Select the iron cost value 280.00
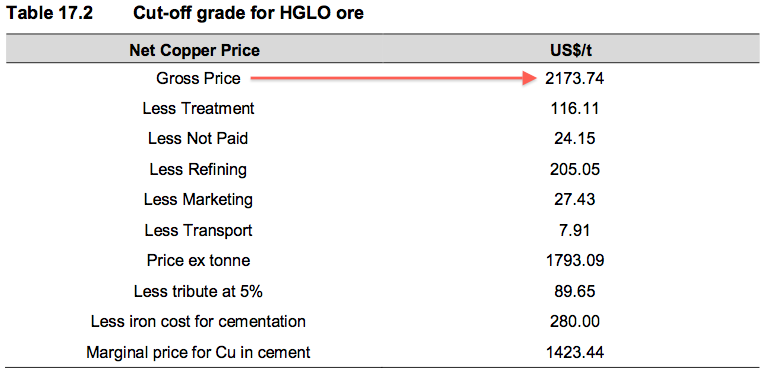The height and width of the screenshot is (377, 769). click(574, 322)
